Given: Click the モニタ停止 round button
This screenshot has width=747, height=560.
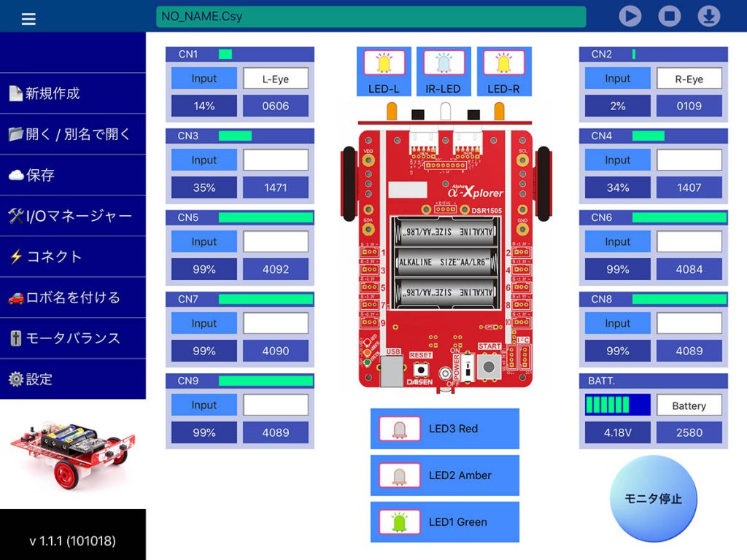Looking at the screenshot, I should click(x=653, y=499).
